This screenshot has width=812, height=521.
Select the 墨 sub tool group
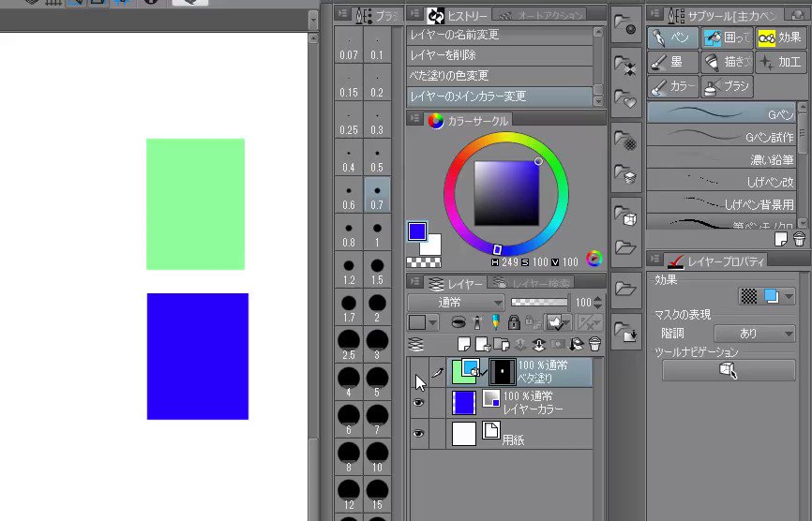click(x=673, y=62)
